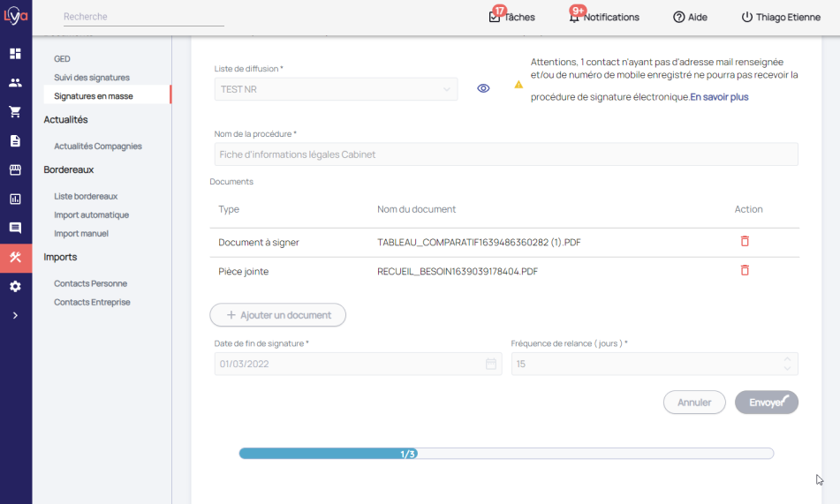The image size is (840, 504).
Task: Increase the Fréquence de relance stepper value
Action: (787, 359)
